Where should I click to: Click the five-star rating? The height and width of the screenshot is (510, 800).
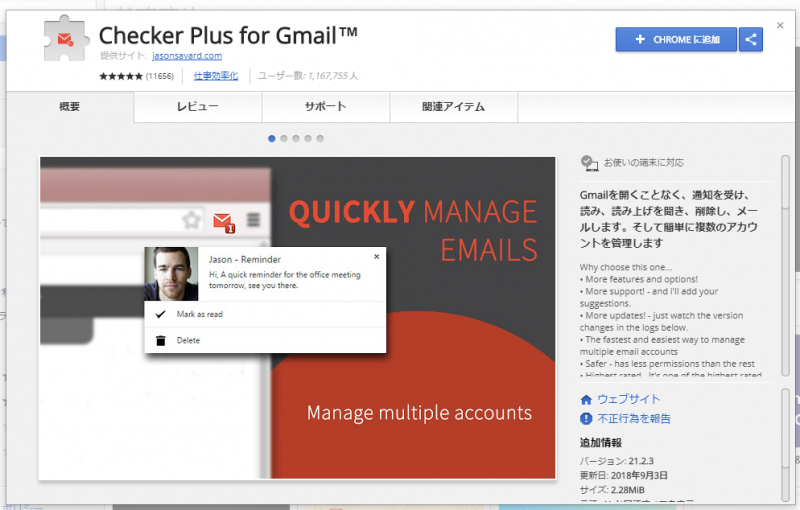point(121,76)
